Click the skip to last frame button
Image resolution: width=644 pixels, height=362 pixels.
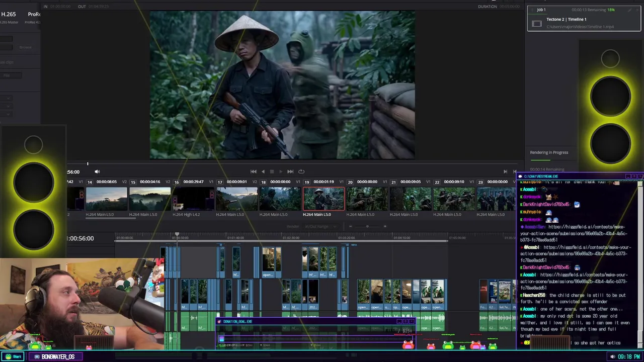click(x=290, y=171)
